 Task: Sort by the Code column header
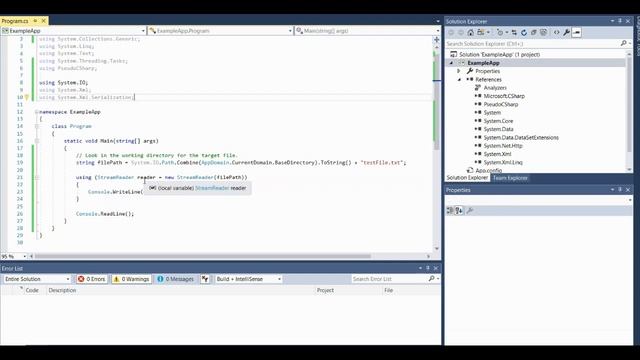click(x=32, y=290)
